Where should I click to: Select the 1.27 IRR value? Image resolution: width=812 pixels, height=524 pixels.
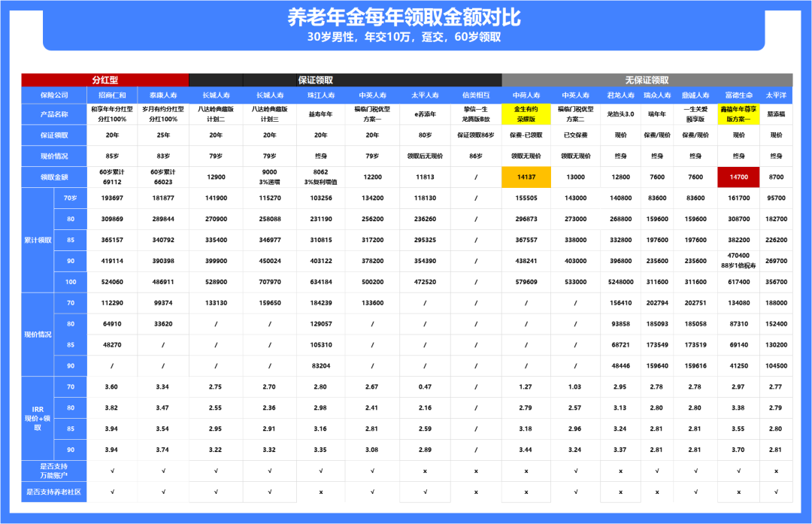coord(526,386)
